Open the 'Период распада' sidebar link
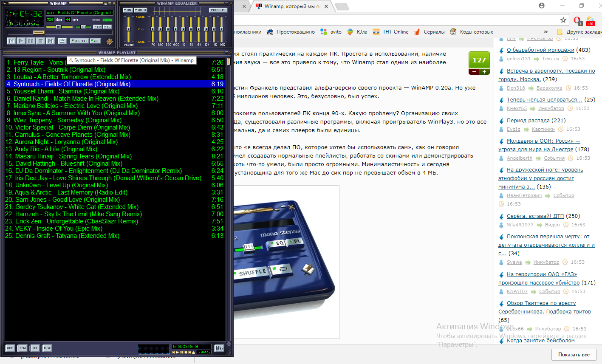The height and width of the screenshot is (364, 602). coord(528,121)
